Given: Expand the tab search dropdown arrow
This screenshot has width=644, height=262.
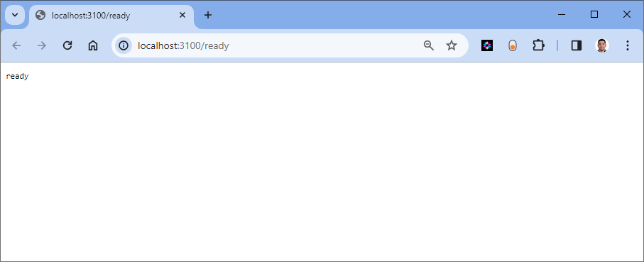Looking at the screenshot, I should pyautogui.click(x=15, y=15).
